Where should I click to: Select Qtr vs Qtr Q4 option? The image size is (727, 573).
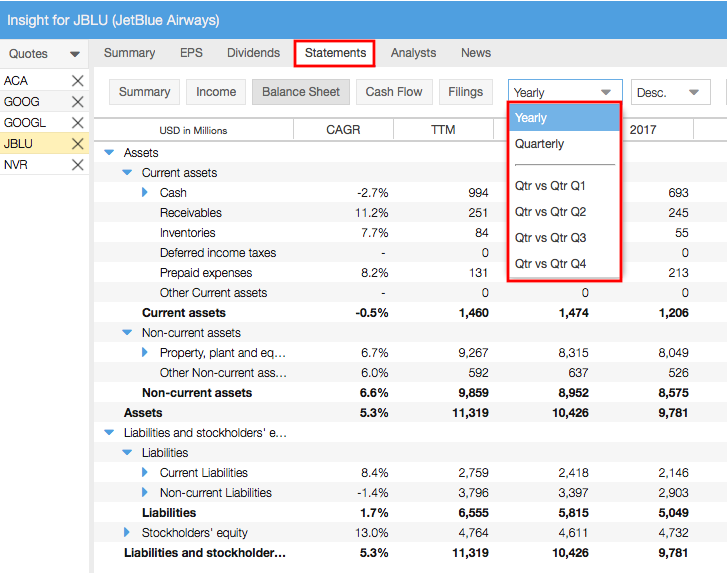pos(564,263)
